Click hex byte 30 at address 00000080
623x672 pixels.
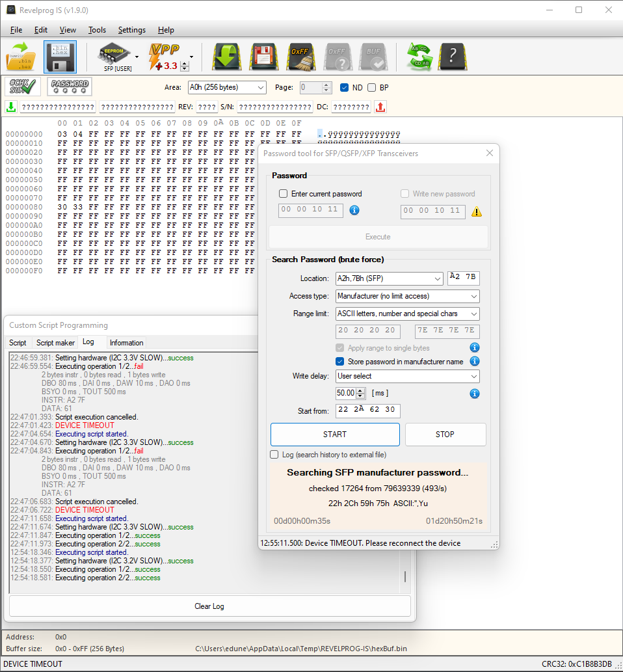(x=62, y=207)
